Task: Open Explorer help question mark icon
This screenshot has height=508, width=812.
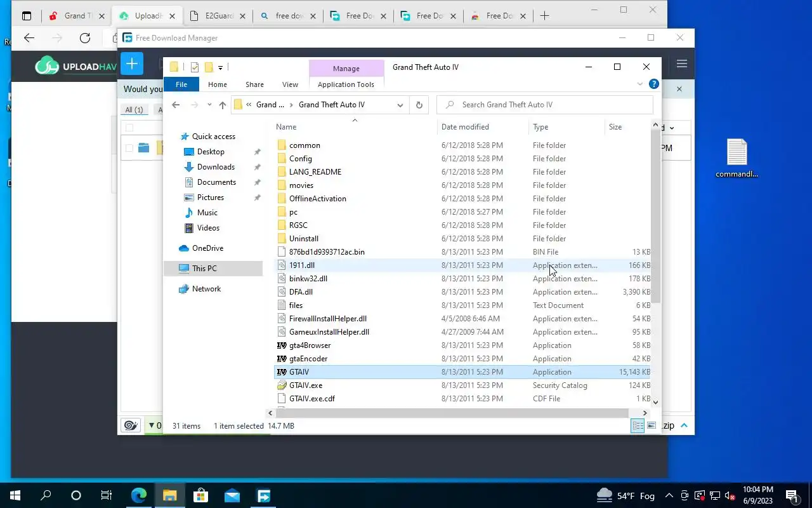Action: [654, 84]
